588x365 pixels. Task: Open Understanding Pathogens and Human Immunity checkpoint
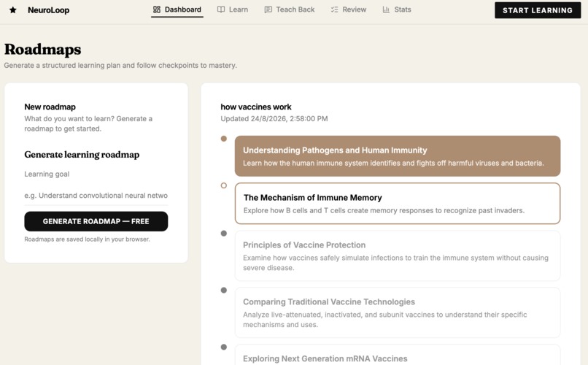pyautogui.click(x=398, y=156)
